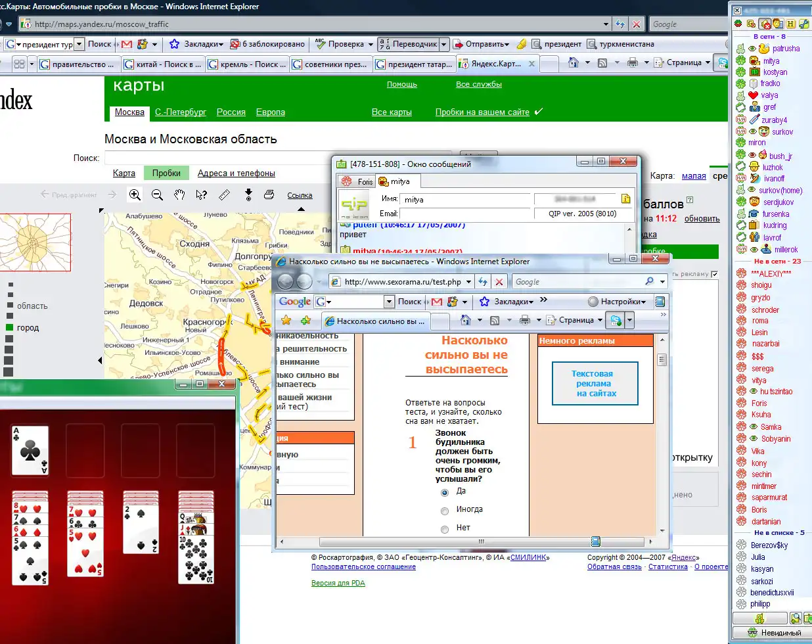Open the 'С.-Петербург' city link
This screenshot has height=644, width=812.
(x=180, y=112)
